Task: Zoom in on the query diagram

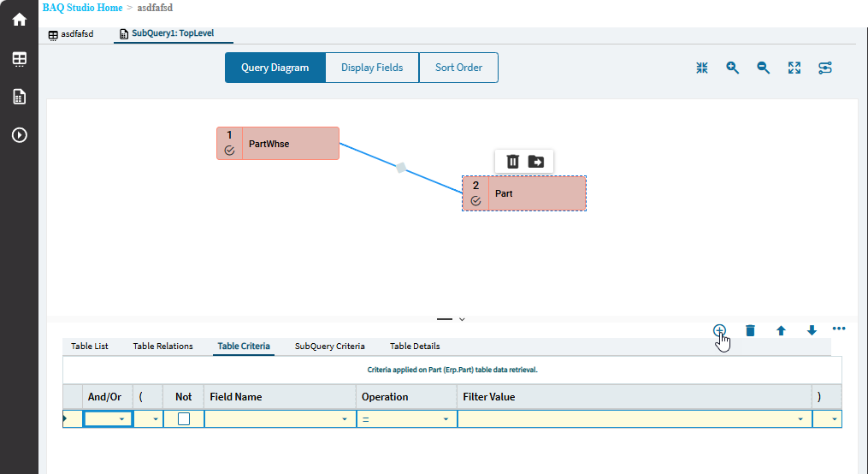Action: pos(733,68)
